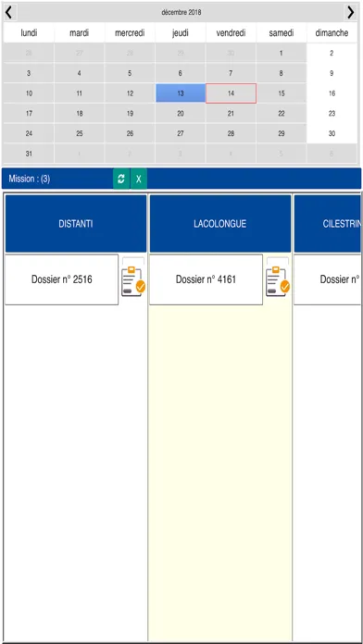Click the décembre 2018 month title
363x644 pixels.
tap(181, 12)
